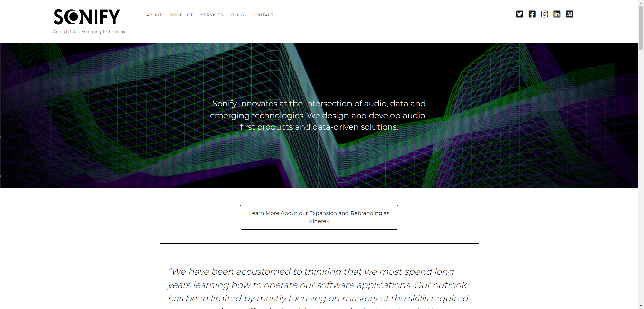Click the hero text about Sonify innovation
Image resolution: width=644 pixels, height=309 pixels.
(319, 115)
